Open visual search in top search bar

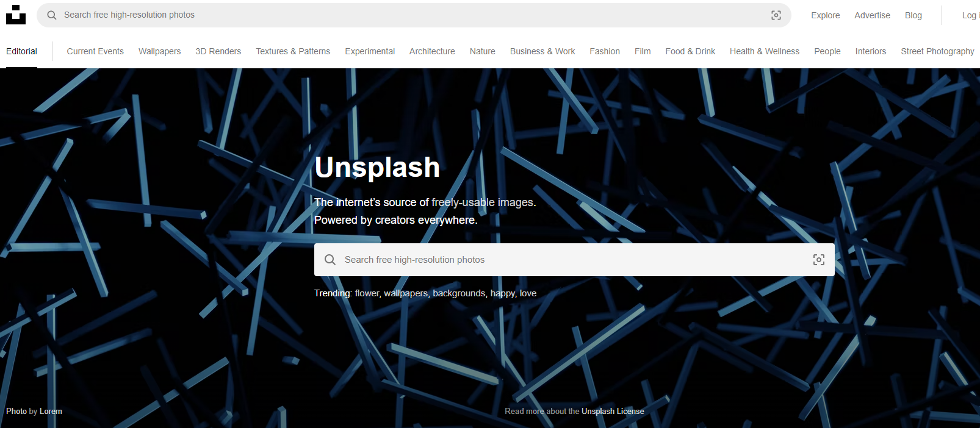tap(776, 15)
